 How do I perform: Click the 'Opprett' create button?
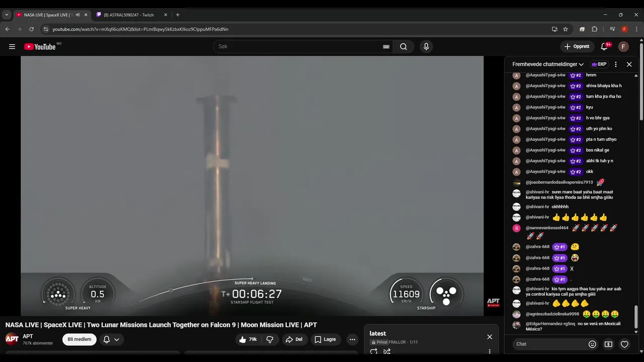(x=577, y=47)
